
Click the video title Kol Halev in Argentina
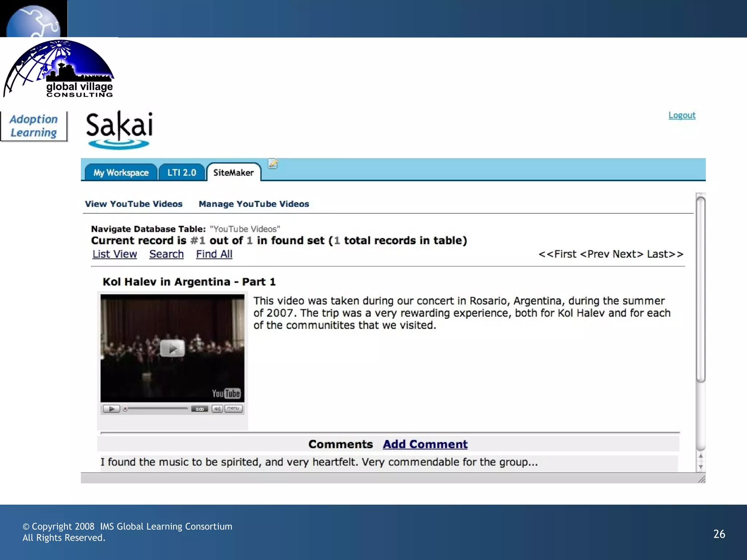(x=189, y=282)
